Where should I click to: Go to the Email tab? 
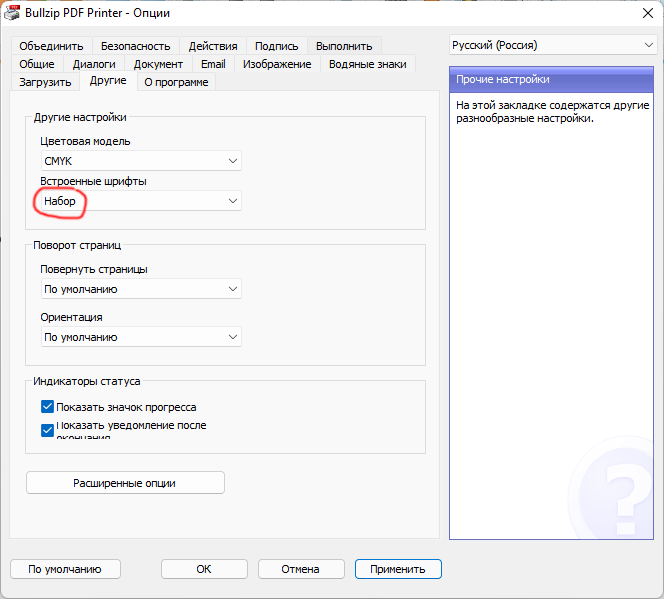tap(213, 64)
